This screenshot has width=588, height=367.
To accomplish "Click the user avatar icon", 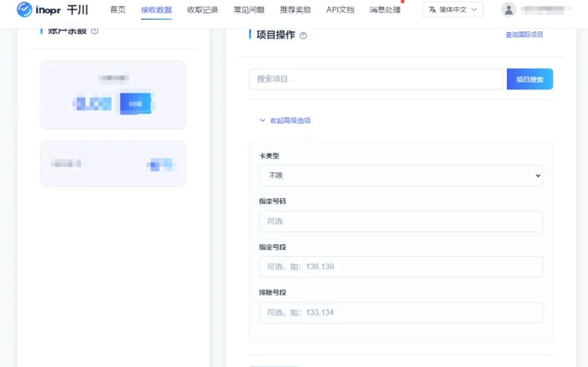I will coord(508,10).
